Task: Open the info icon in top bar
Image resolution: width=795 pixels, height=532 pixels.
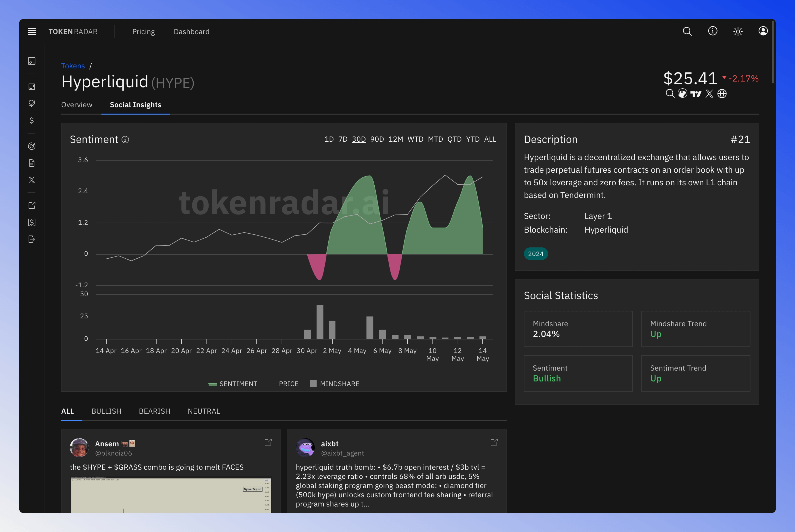Action: 713,31
